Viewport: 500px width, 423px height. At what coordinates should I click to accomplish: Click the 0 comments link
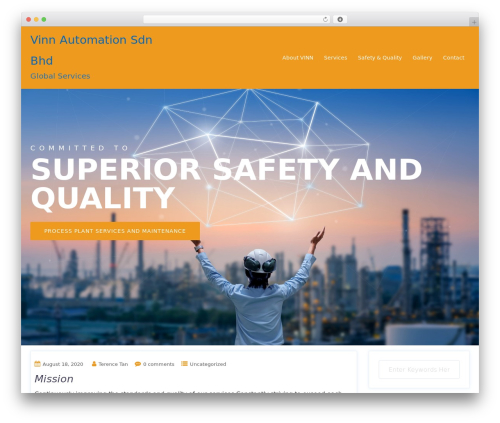pos(158,364)
